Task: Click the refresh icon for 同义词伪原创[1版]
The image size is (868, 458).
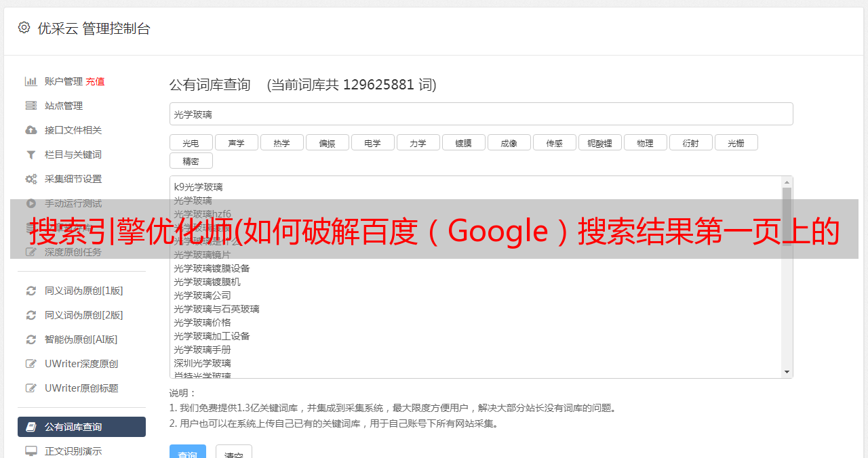Action: pyautogui.click(x=31, y=291)
